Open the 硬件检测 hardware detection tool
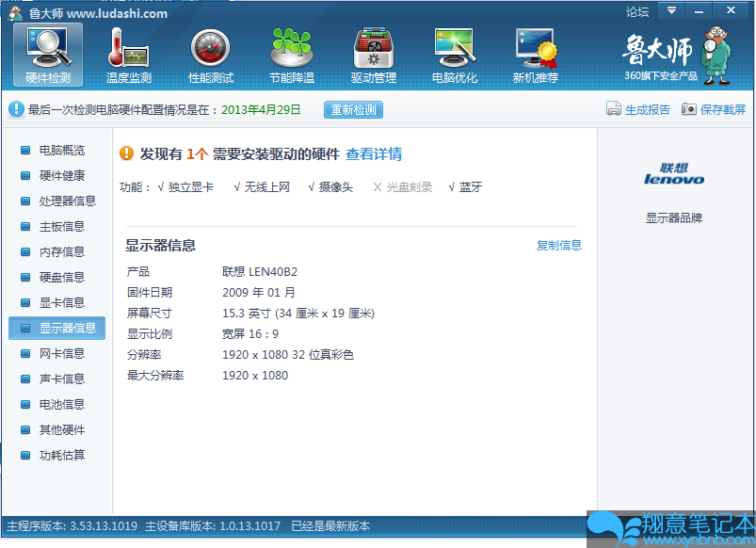The height and width of the screenshot is (548, 756). pos(48,55)
